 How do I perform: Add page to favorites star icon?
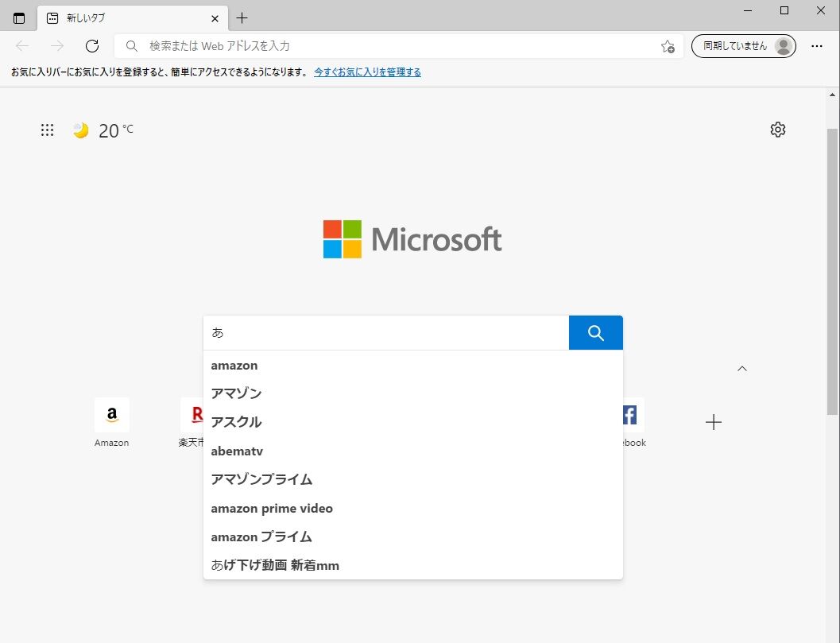click(x=668, y=47)
